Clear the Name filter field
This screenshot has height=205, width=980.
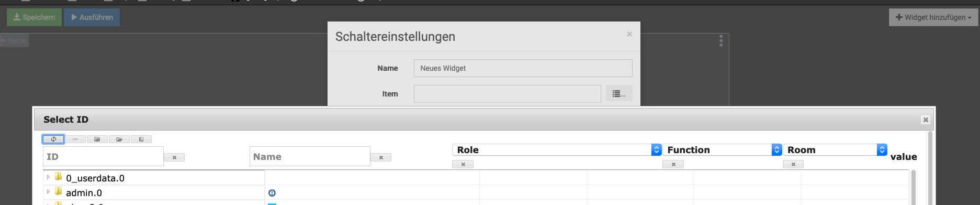point(381,157)
